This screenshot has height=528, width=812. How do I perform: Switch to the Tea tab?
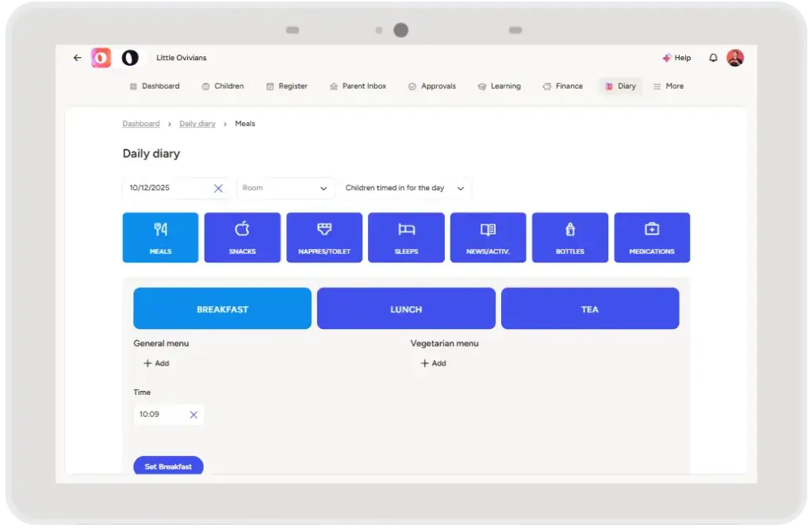(590, 309)
